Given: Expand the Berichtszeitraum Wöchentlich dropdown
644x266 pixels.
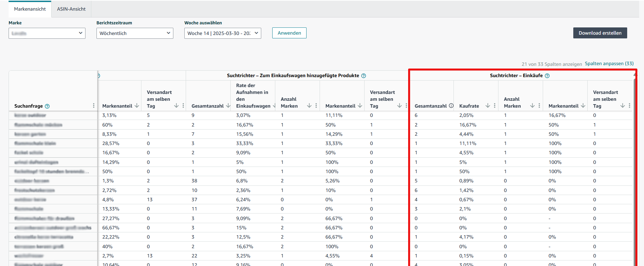Looking at the screenshot, I should point(135,33).
